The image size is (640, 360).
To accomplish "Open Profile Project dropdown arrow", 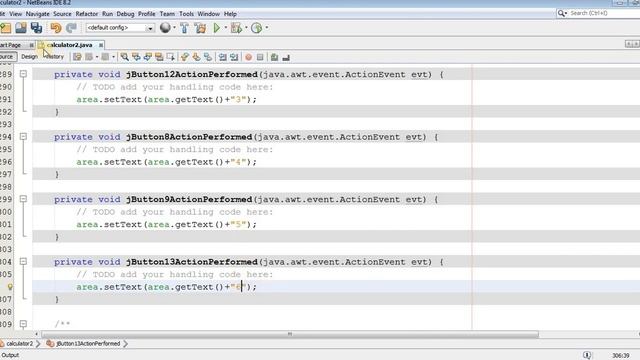I will pyautogui.click(x=267, y=28).
